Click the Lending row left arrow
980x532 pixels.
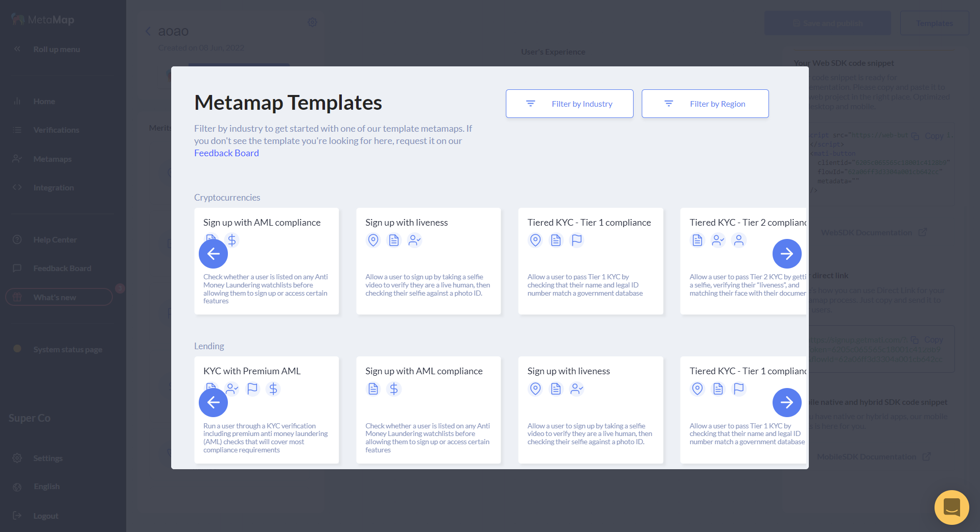(213, 402)
